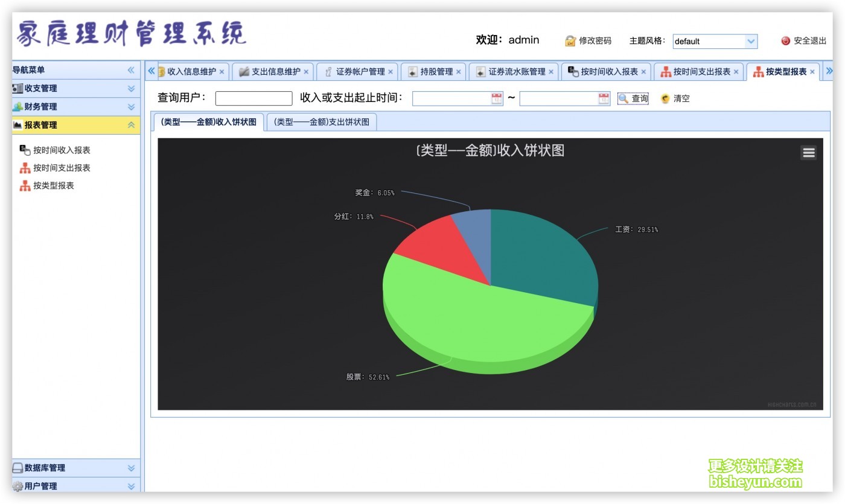Click the 按时间收入报表 tree icon
845x504 pixels.
(25, 150)
